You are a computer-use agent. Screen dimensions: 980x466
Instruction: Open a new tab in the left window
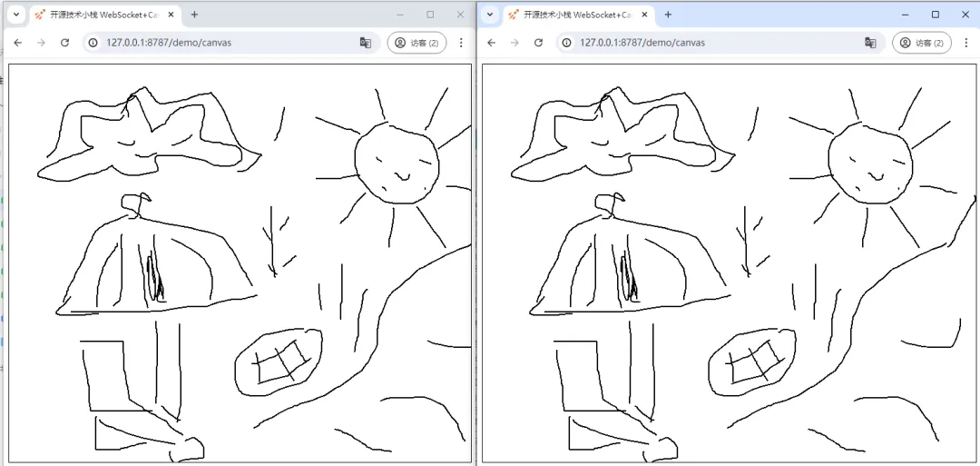click(194, 15)
